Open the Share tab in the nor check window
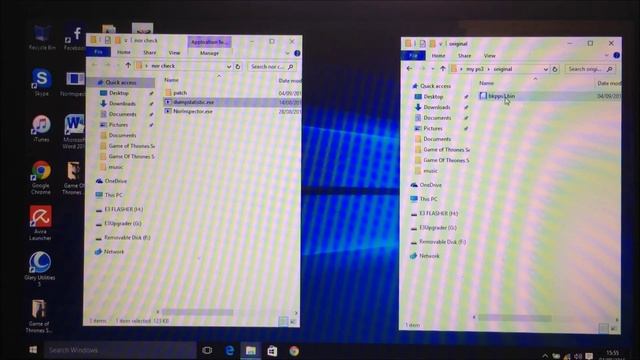640x360 pixels. pyautogui.click(x=149, y=53)
